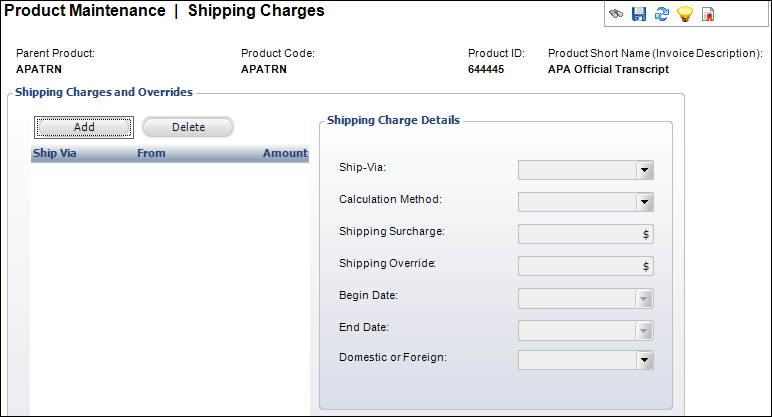Screen dimensions: 772x417
Task: Click into the Shipping Surcharge input field
Action: [x=585, y=234]
